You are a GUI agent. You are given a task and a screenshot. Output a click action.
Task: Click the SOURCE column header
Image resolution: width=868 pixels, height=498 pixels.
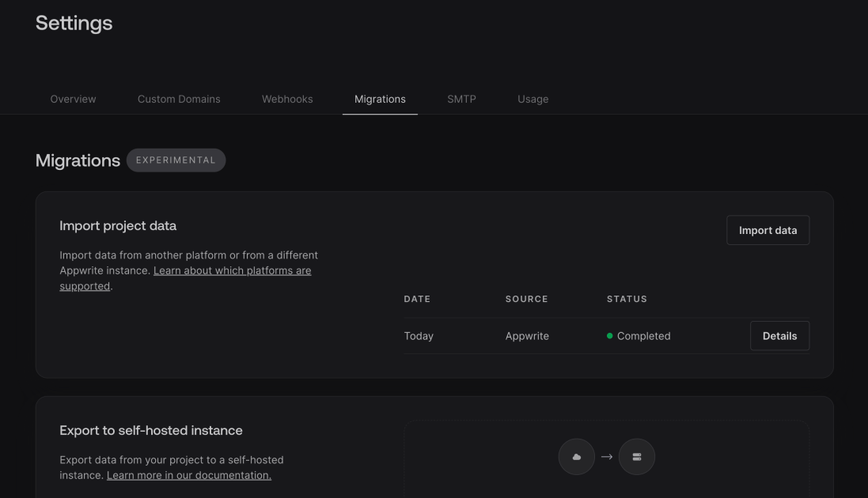click(525, 299)
